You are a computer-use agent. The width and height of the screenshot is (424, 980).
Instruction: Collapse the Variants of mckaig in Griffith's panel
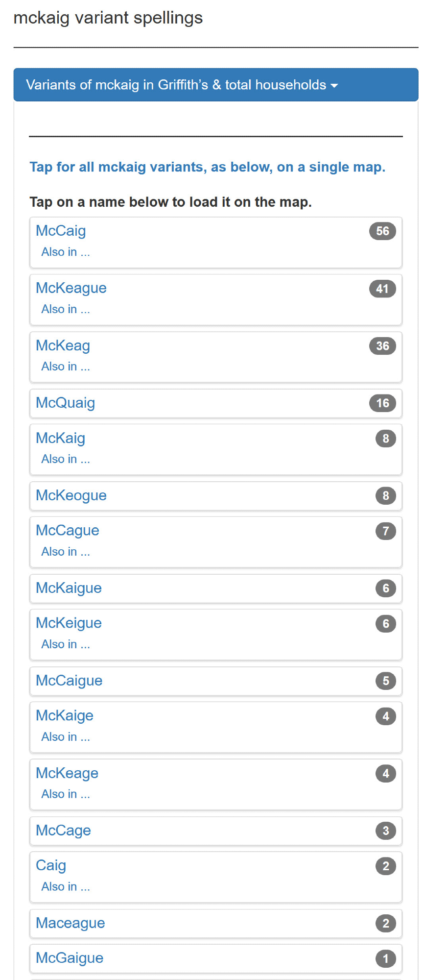point(182,85)
